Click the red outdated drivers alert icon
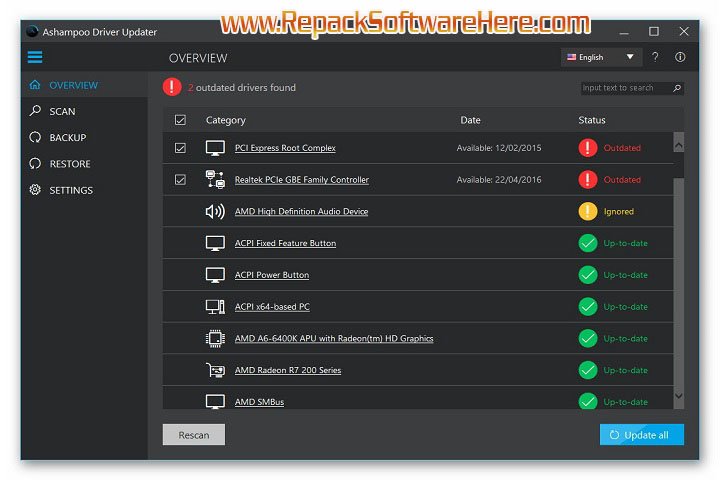720x480 pixels. tap(172, 87)
